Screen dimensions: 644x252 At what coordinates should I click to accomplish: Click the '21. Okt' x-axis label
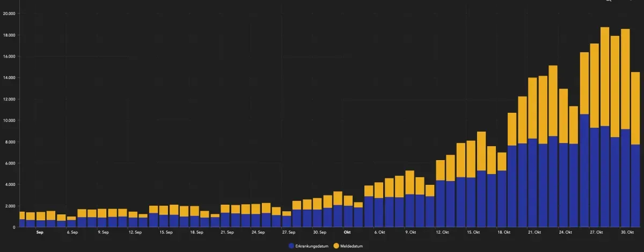534,233
